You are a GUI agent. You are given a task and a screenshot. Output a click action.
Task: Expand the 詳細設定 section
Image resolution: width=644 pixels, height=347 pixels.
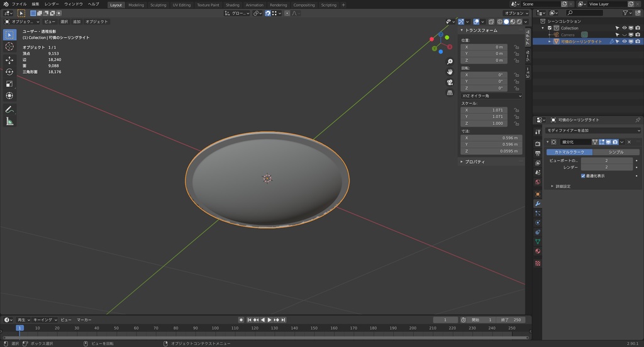pos(560,186)
